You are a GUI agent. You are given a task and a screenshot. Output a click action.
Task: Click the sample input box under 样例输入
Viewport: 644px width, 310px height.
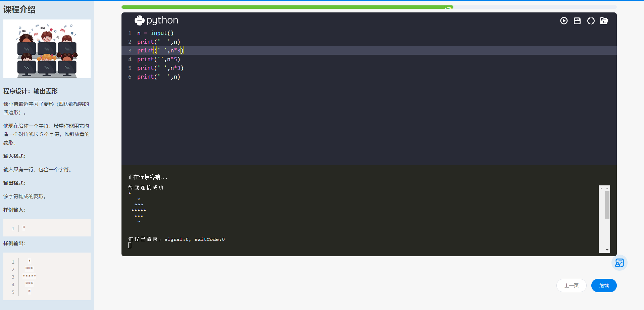click(47, 228)
